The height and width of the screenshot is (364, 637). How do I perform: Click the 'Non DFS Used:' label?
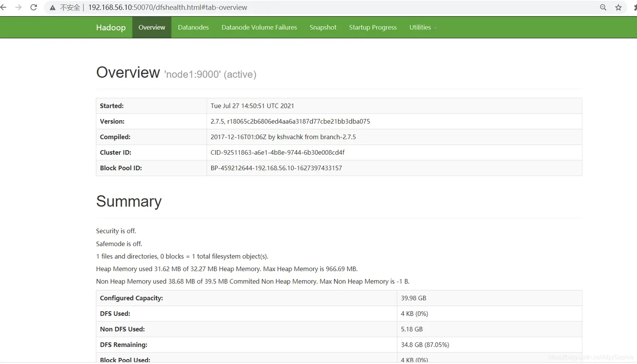[x=122, y=329]
